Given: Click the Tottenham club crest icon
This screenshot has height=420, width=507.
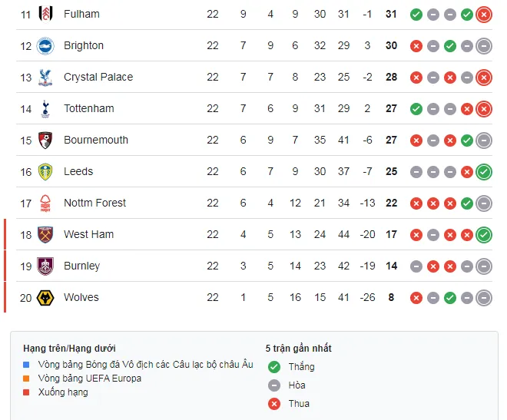Looking at the screenshot, I should pos(45,108).
